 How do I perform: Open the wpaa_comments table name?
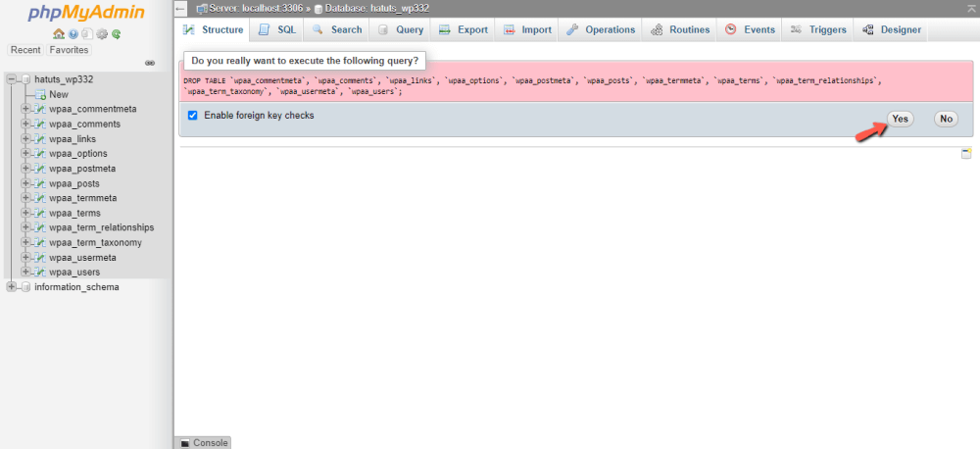85,124
